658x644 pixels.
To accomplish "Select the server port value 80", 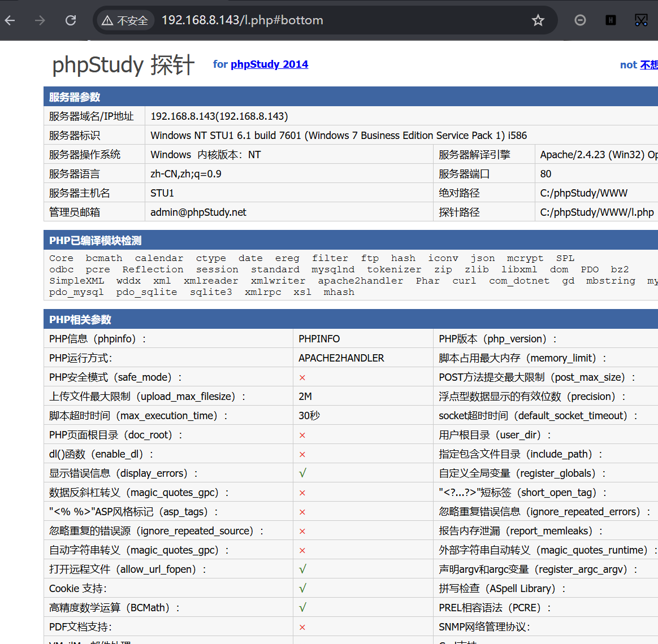I will coord(546,174).
